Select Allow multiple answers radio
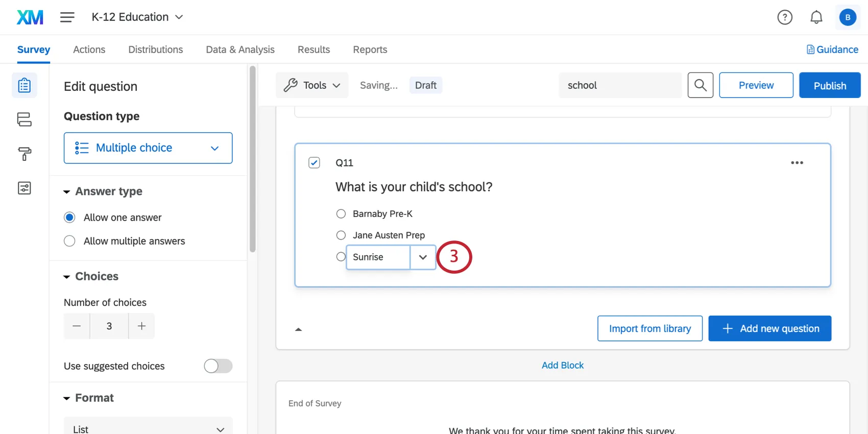 tap(70, 241)
